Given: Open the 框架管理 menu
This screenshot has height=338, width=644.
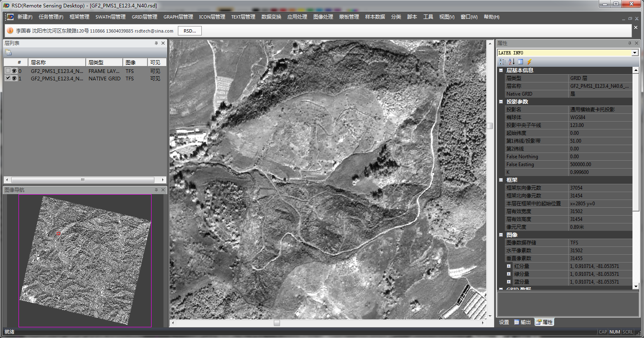Looking at the screenshot, I should (x=79, y=17).
